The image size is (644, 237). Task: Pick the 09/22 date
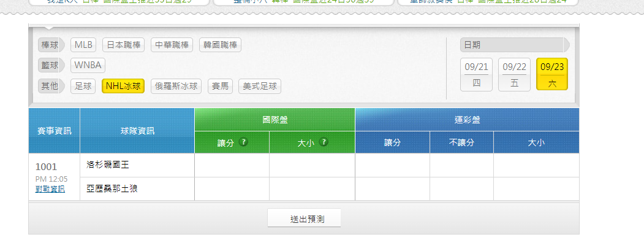pyautogui.click(x=514, y=74)
